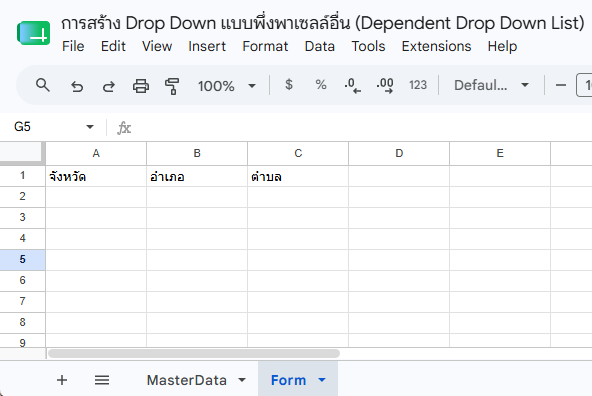Click the document title to rename

[x=323, y=23]
